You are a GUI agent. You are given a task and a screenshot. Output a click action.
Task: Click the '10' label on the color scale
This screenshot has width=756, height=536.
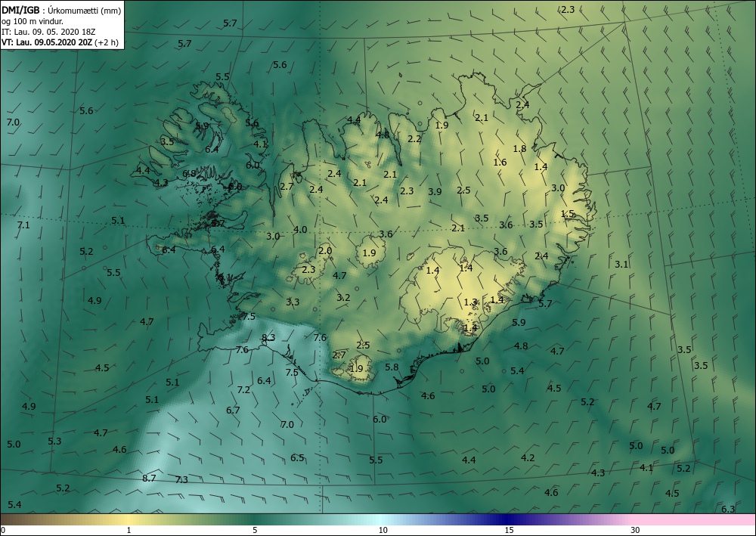[383, 531]
